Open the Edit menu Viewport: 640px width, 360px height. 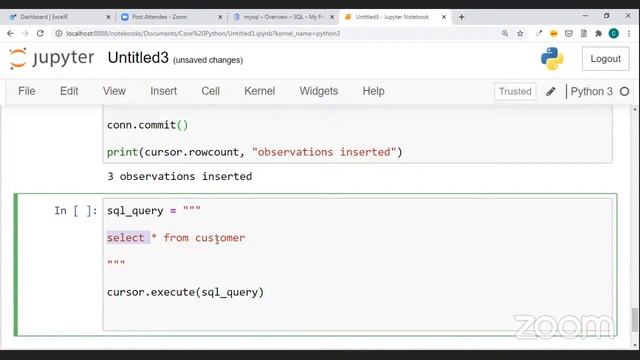(x=69, y=91)
